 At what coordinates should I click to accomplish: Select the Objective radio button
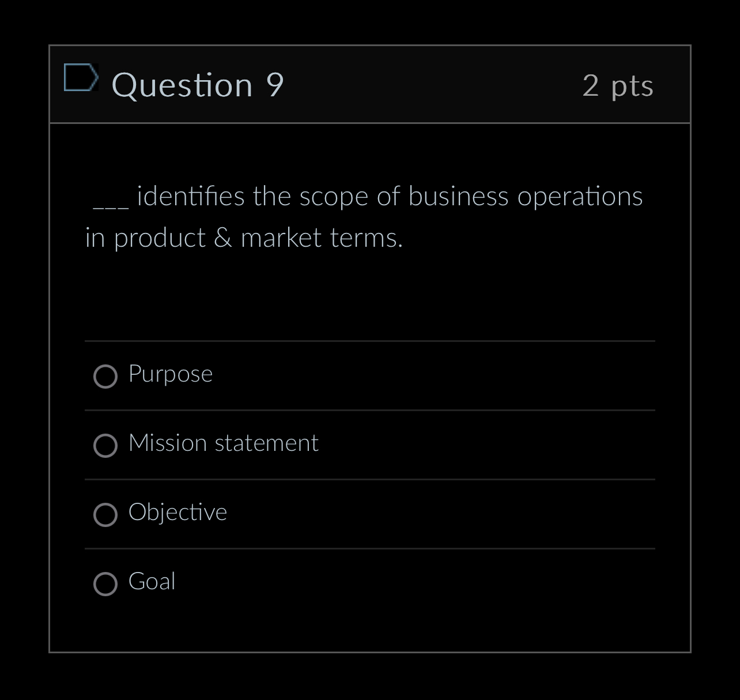pyautogui.click(x=105, y=515)
